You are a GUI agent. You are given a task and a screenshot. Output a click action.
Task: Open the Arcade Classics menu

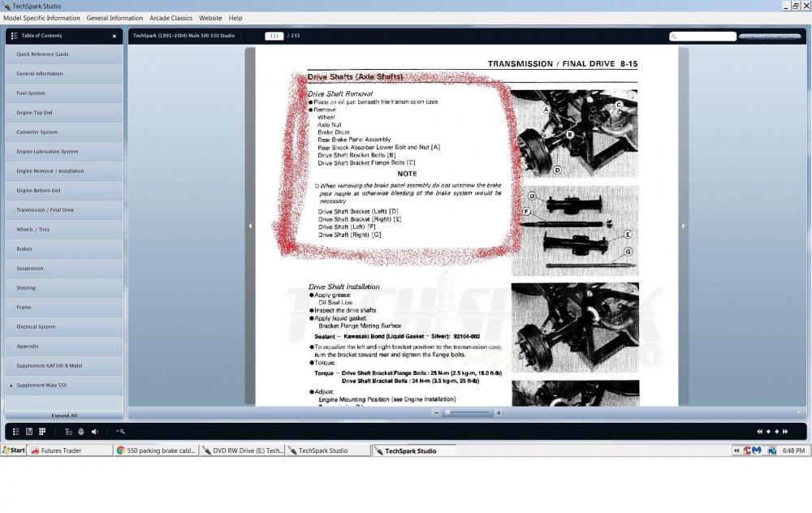[171, 18]
